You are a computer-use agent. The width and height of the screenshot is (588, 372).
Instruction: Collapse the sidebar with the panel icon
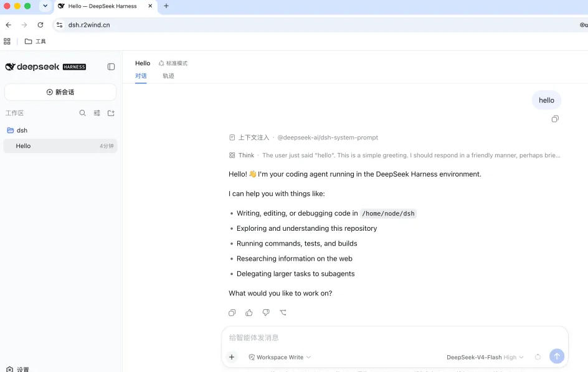pos(111,67)
